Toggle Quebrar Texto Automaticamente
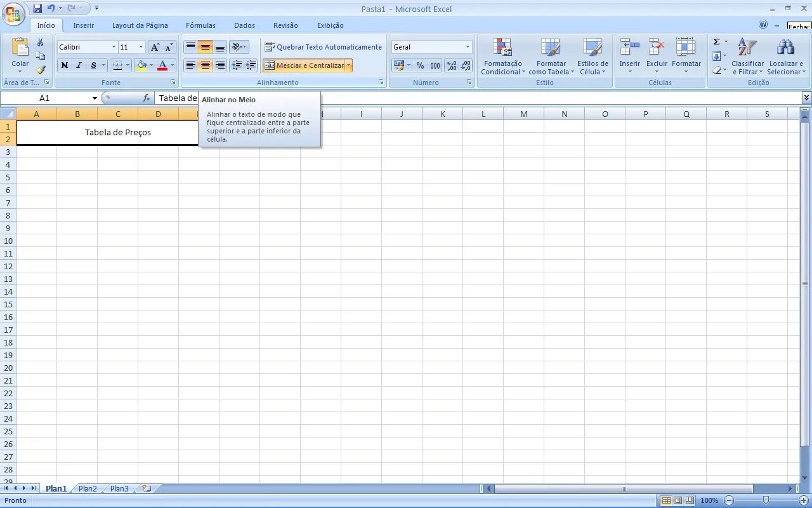 point(323,47)
